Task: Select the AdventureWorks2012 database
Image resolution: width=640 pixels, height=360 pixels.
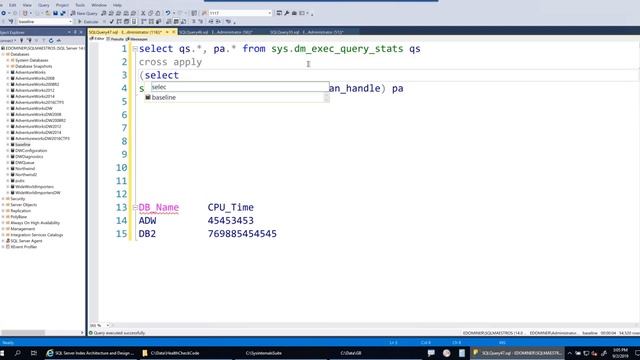Action: pos(35,90)
